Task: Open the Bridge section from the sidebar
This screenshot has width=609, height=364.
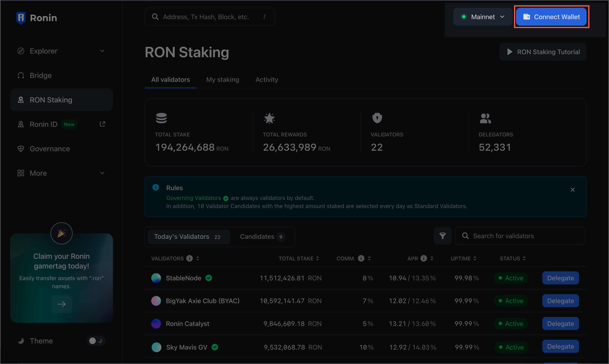Action: point(40,75)
